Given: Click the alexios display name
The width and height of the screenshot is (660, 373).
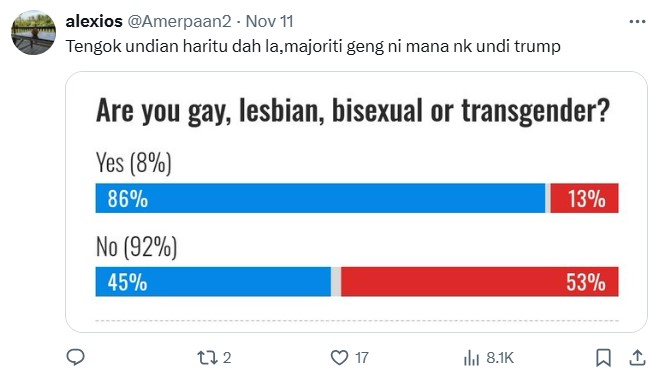Looking at the screenshot, I should pyautogui.click(x=94, y=21).
